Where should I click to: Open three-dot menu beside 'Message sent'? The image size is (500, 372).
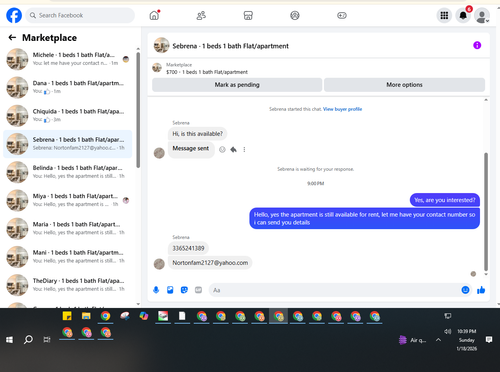coord(244,149)
